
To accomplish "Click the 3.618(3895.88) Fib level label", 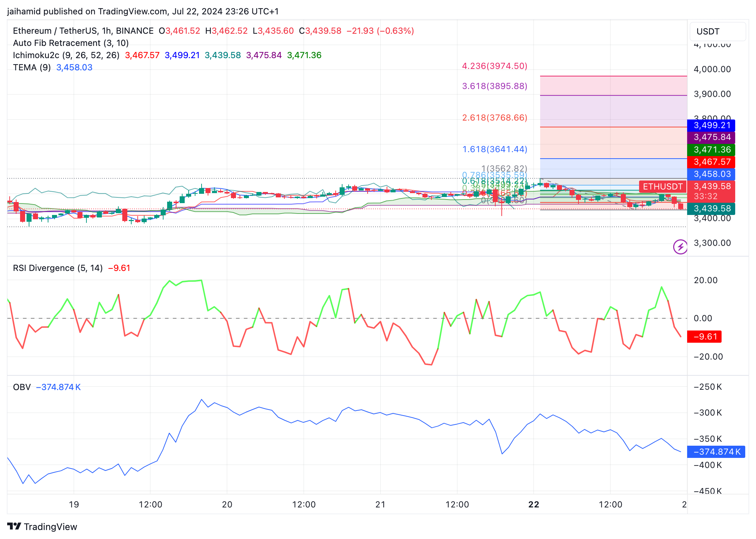I will [495, 86].
